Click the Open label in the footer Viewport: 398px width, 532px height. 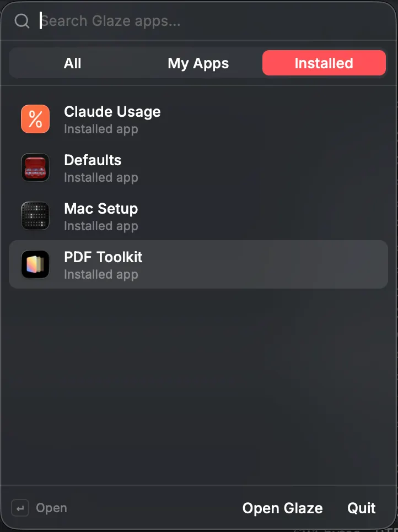[x=52, y=508]
